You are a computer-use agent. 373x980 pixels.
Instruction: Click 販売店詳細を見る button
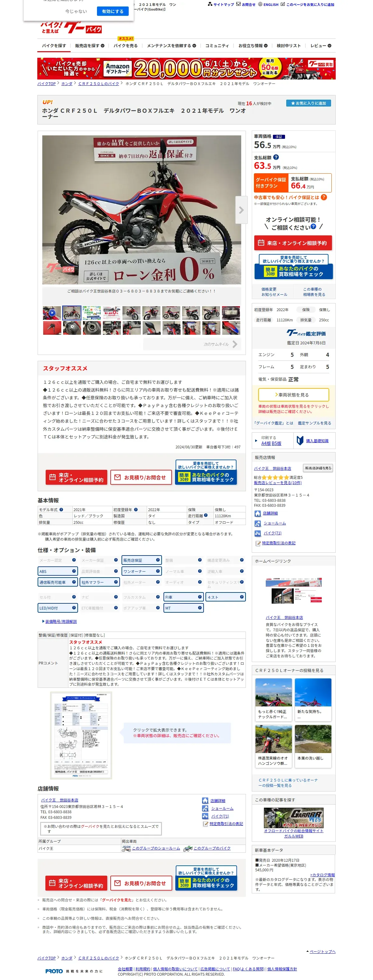pos(318,468)
